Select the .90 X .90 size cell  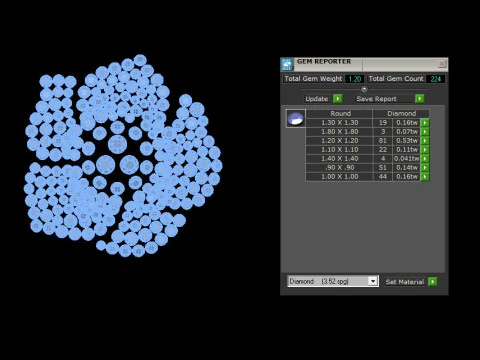coord(339,168)
